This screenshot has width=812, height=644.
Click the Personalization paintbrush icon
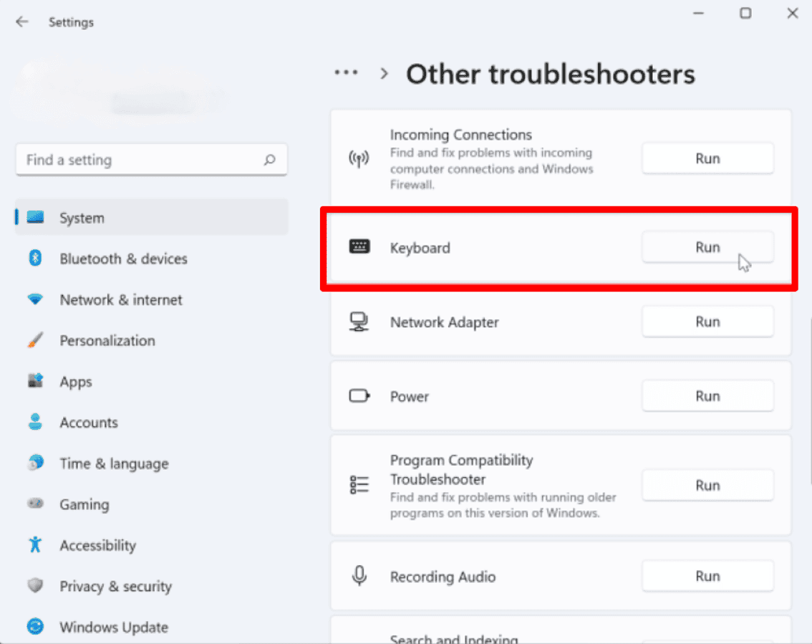[35, 340]
